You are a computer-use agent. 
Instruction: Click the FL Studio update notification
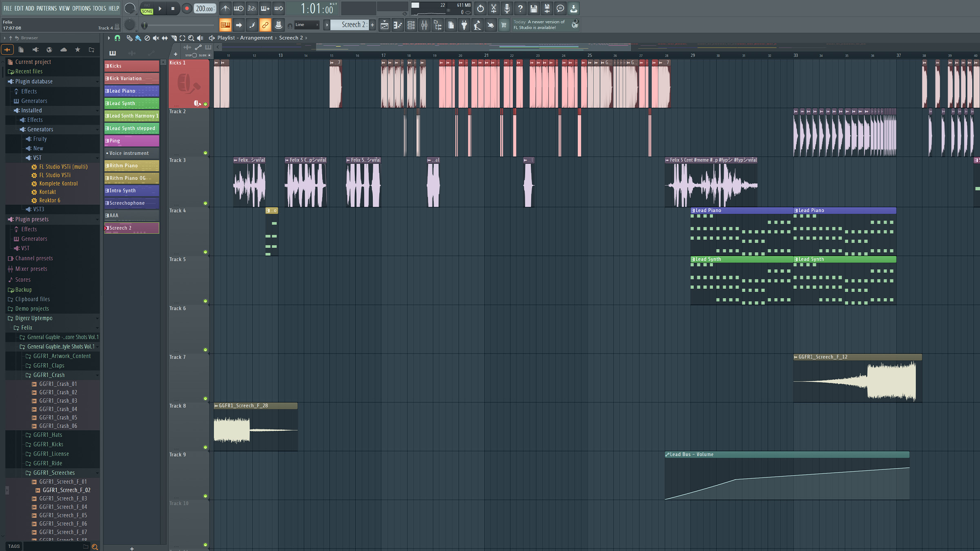click(540, 25)
